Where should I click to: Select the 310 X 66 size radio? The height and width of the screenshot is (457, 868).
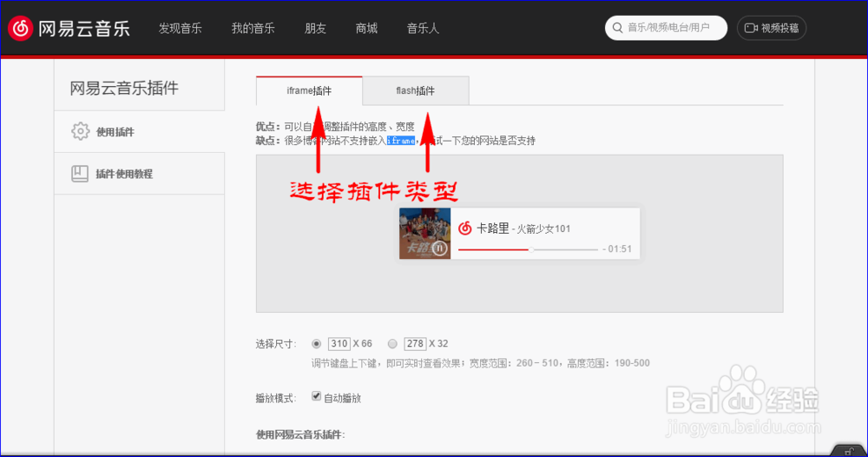coord(316,344)
